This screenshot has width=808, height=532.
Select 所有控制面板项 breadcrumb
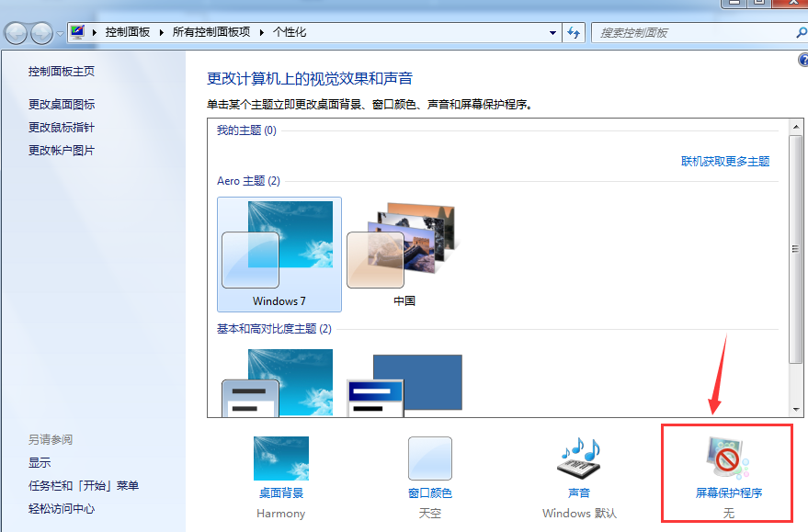pos(211,32)
